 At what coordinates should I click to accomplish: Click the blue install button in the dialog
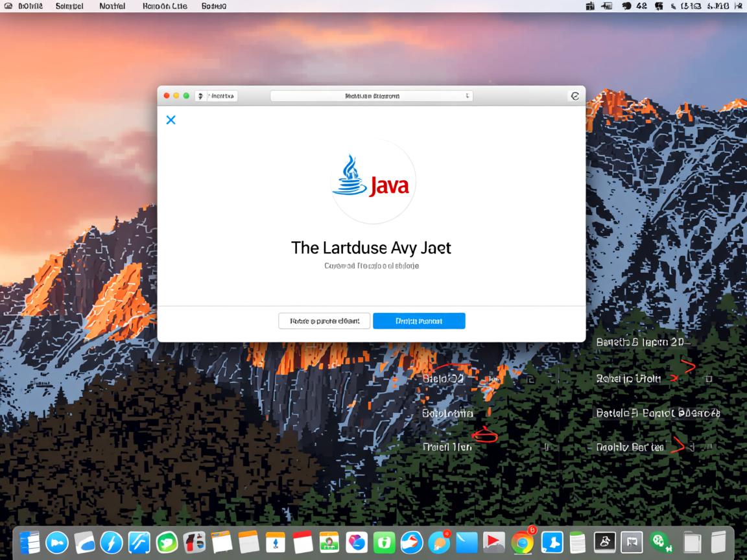[419, 320]
